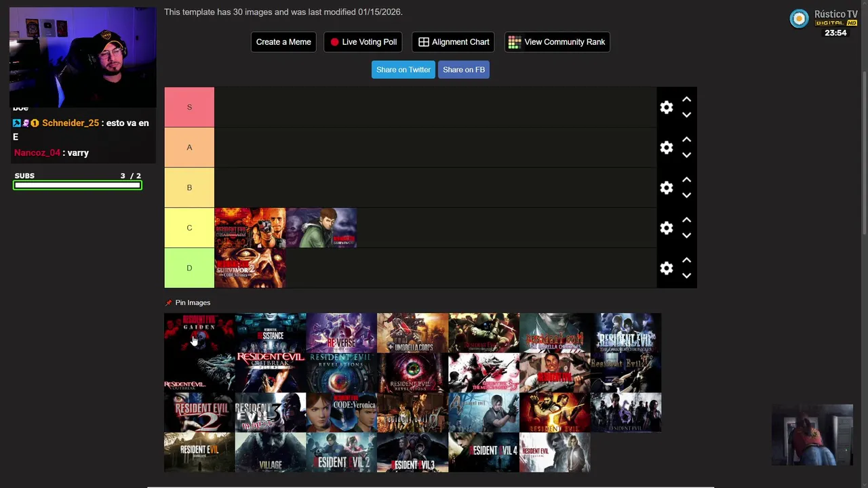Select the Resident Evil 6 group image

pos(626,413)
